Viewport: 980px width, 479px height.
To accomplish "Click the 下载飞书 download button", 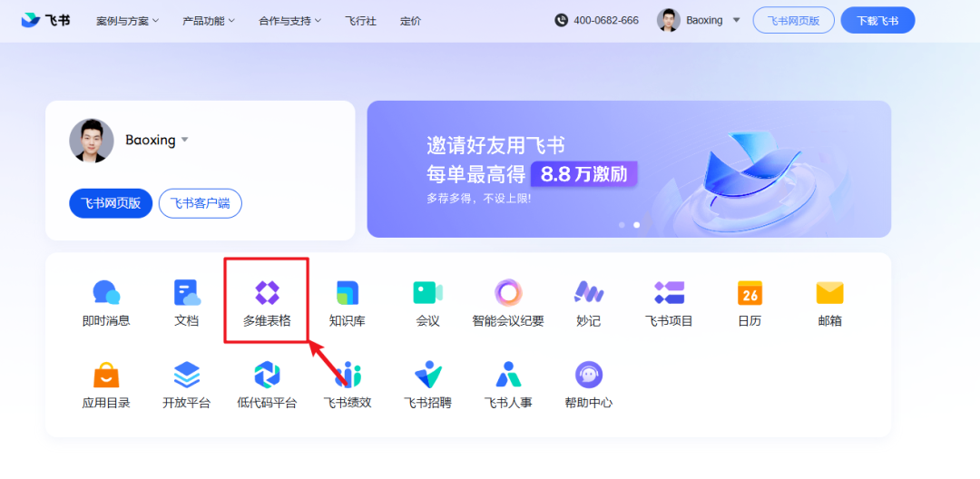I will (877, 20).
